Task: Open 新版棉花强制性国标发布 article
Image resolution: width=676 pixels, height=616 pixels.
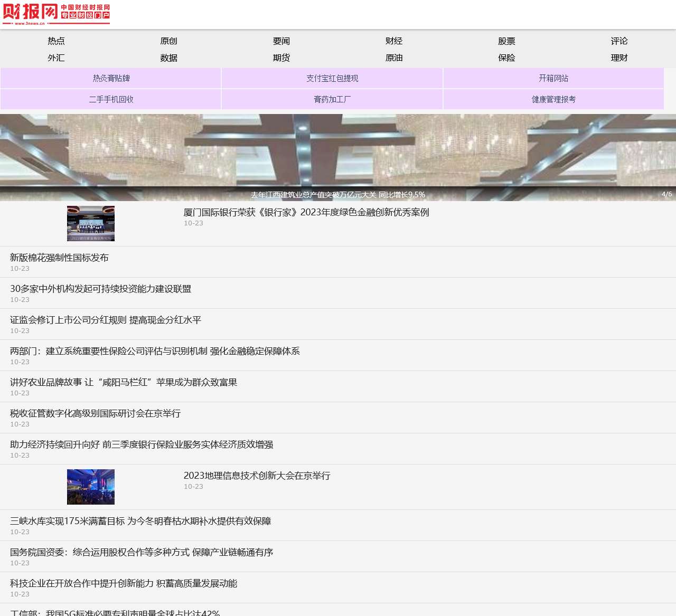Action: tap(59, 258)
